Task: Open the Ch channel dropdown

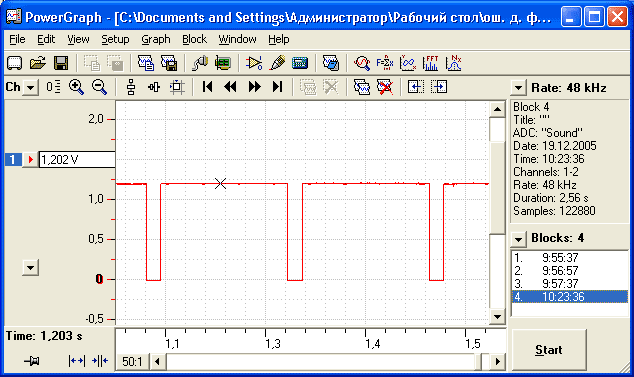Action: tap(31, 87)
